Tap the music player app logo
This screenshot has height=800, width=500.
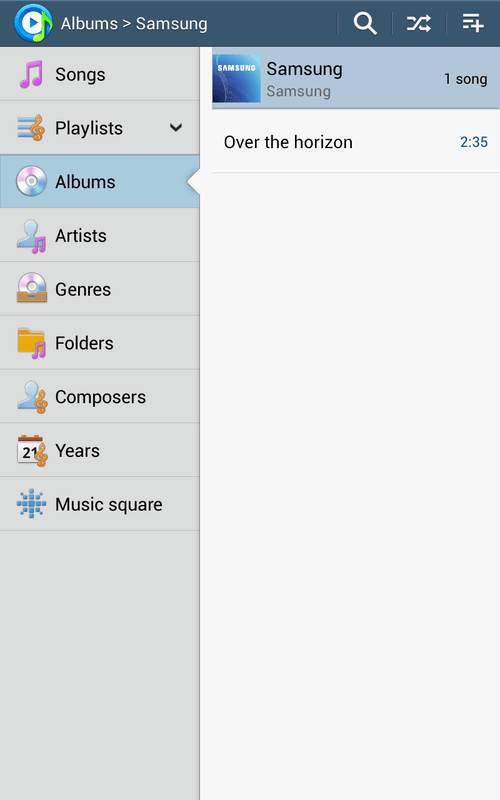tap(33, 23)
